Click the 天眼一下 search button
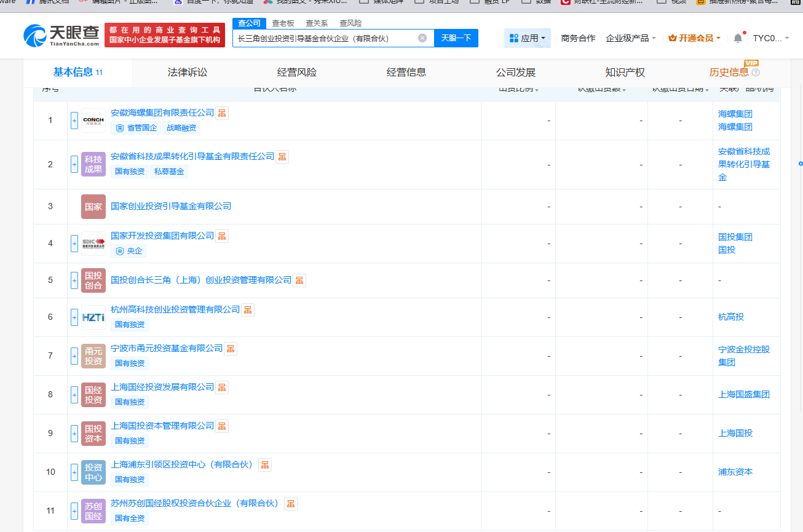Screen dimensions: 803x532 point(456,38)
